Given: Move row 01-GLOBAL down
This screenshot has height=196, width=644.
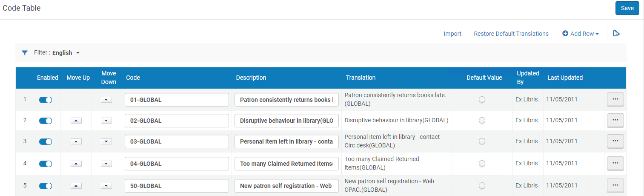Looking at the screenshot, I should click(x=106, y=100).
